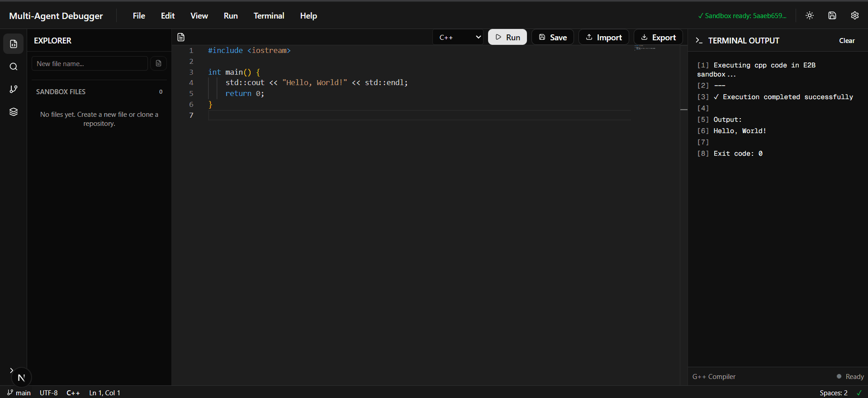The image size is (868, 398).
Task: Click Sandbox ready status text
Action: tap(742, 15)
